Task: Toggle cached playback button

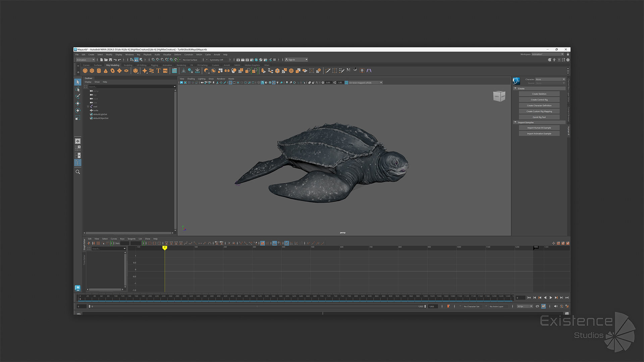Action: tap(544, 306)
